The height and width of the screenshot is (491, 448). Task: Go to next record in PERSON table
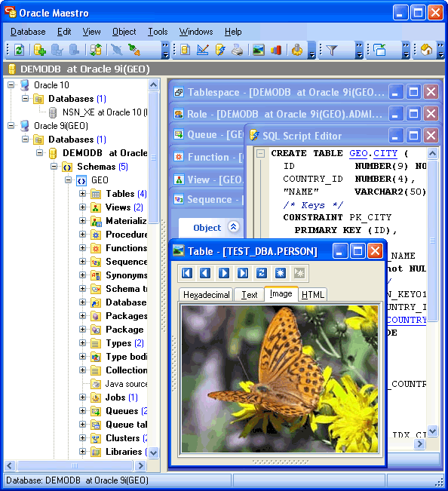224,273
